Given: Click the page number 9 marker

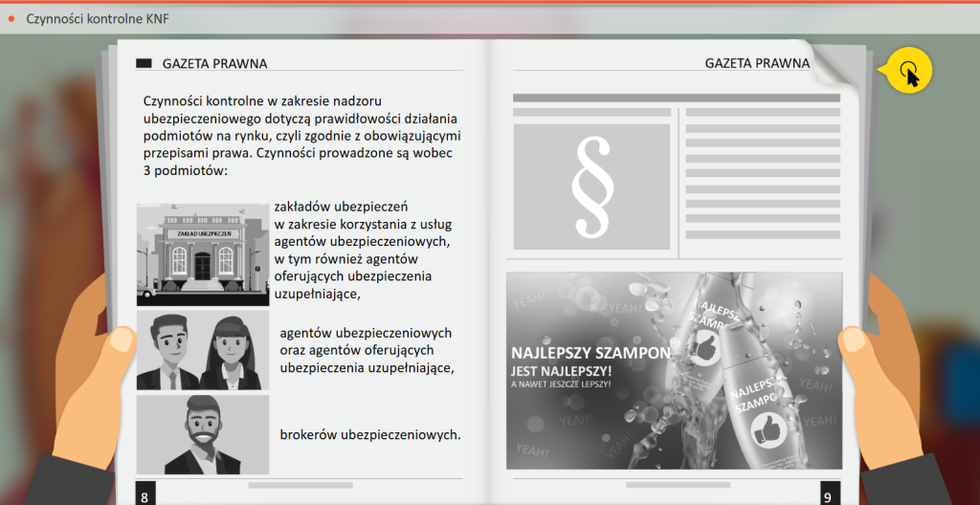Looking at the screenshot, I should tap(830, 494).
